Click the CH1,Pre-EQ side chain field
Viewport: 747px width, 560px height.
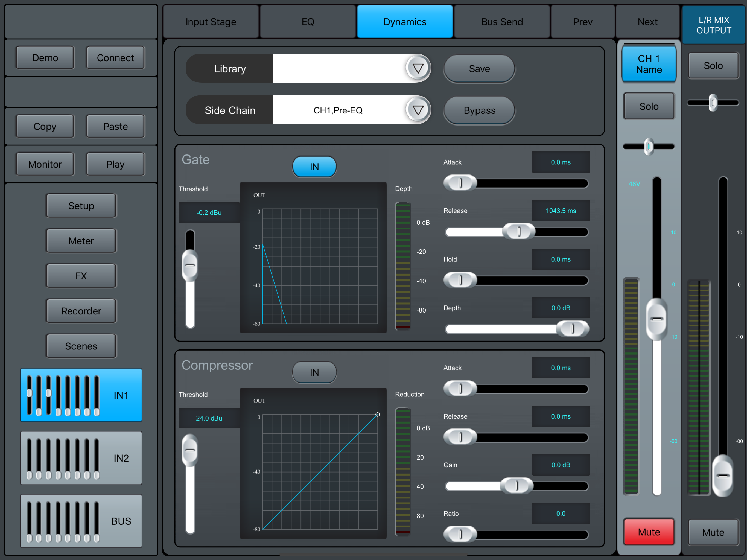point(338,110)
